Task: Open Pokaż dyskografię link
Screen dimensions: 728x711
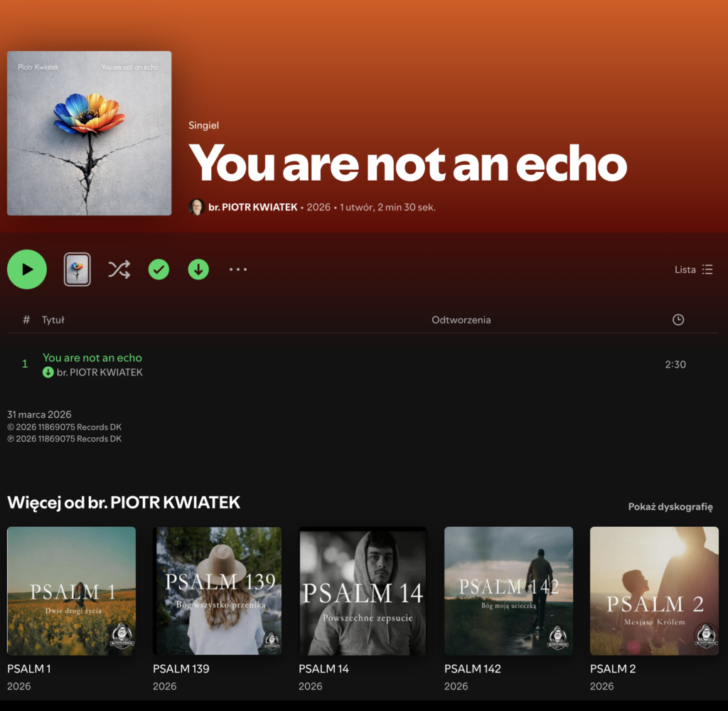Action: click(670, 507)
